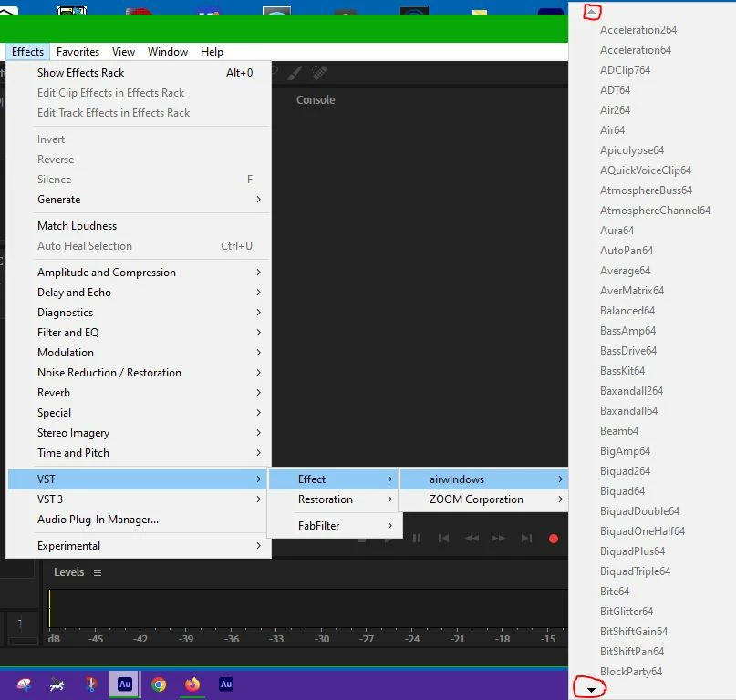
Task: Choose BassKit64 plugin
Action: (x=622, y=371)
